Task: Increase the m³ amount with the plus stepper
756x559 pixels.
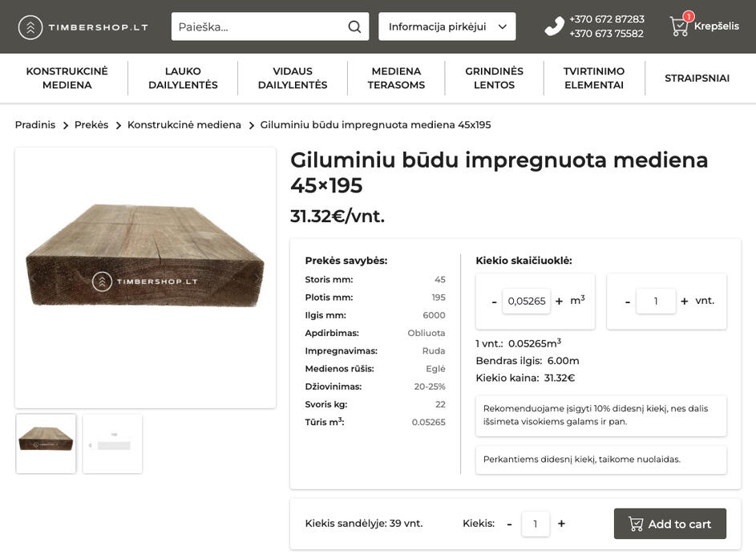Action: coord(558,301)
